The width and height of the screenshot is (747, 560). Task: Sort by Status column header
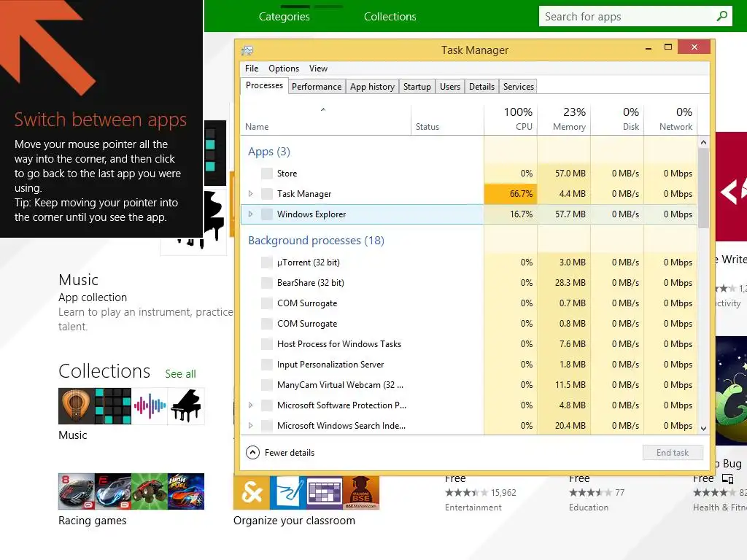447,119
